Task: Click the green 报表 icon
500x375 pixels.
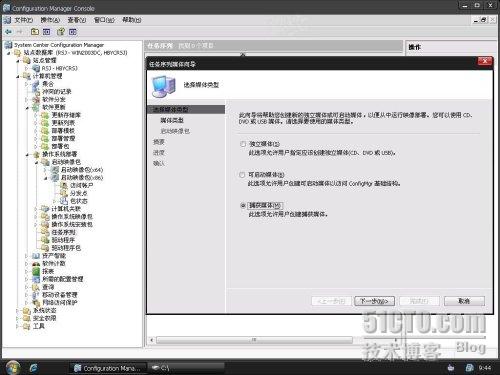Action: (36, 271)
